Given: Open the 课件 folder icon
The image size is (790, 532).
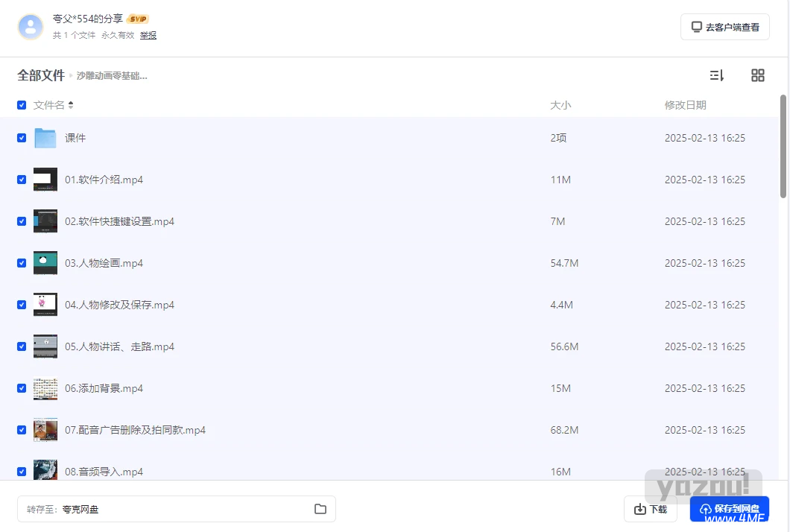Looking at the screenshot, I should point(45,138).
